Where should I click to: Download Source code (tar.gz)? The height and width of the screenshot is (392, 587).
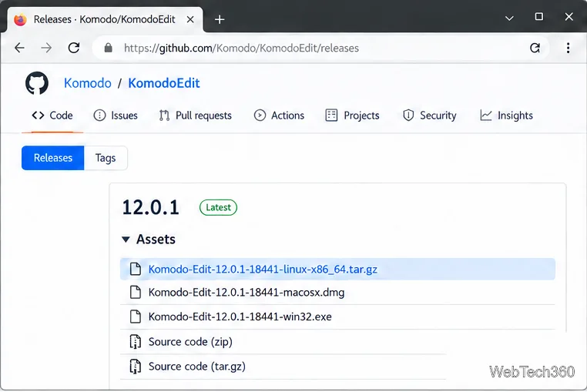click(197, 366)
